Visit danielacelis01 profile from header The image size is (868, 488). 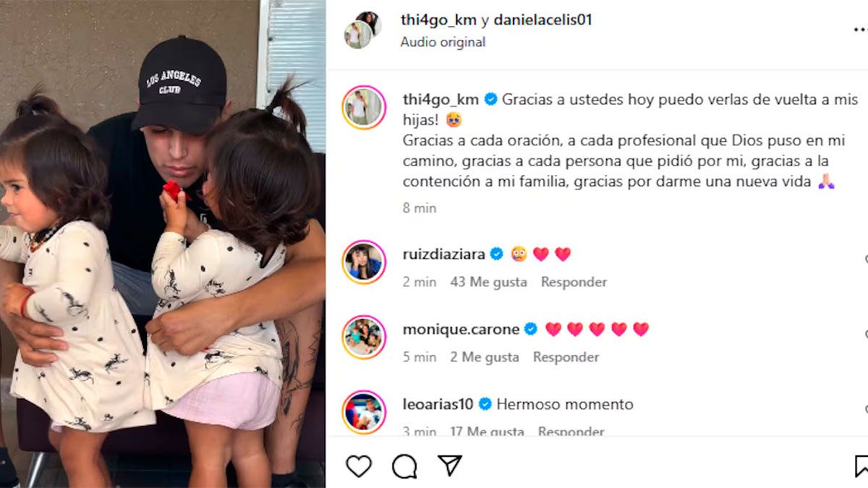(x=542, y=20)
